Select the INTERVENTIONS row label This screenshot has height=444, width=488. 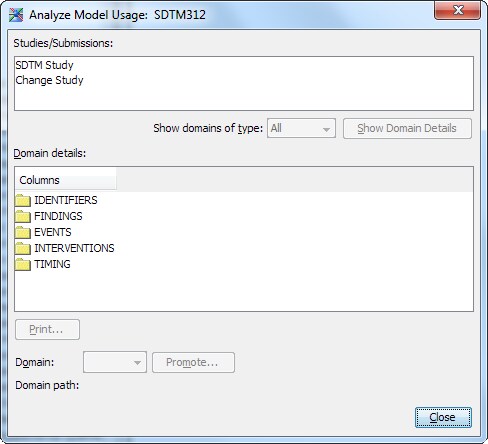74,248
